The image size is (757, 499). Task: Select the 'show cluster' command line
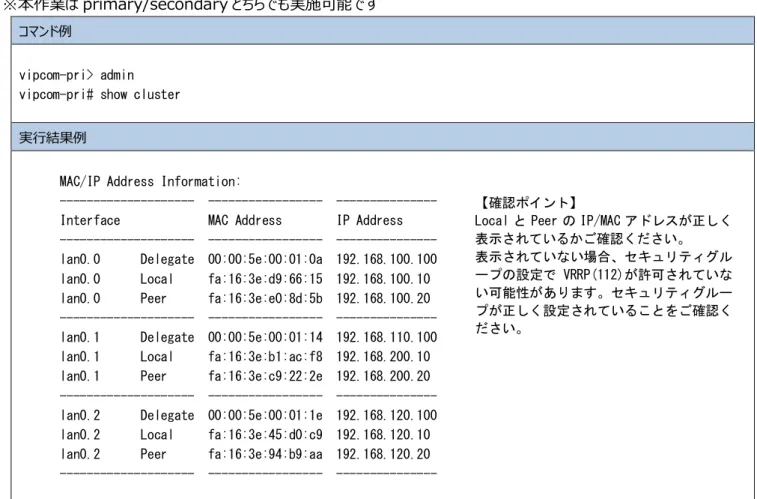99,95
